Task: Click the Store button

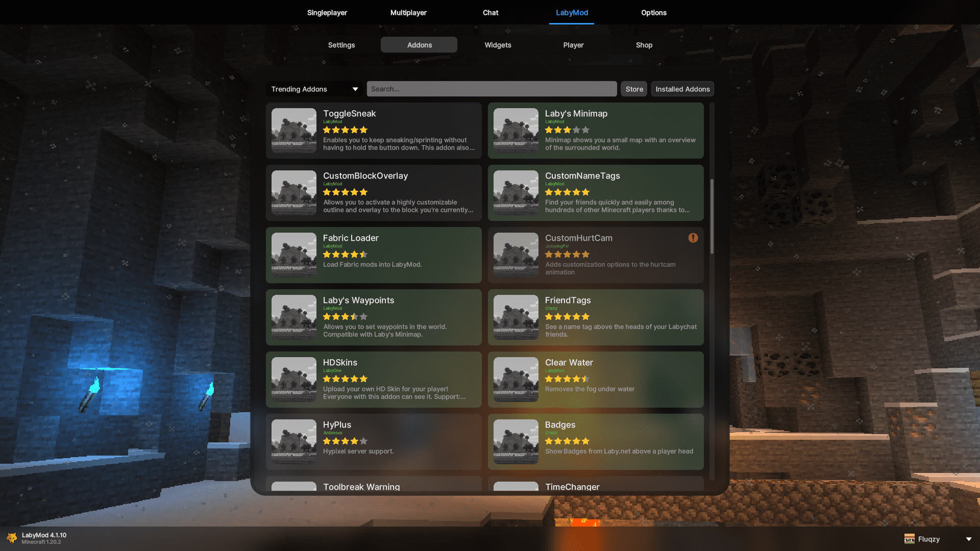Action: click(634, 89)
